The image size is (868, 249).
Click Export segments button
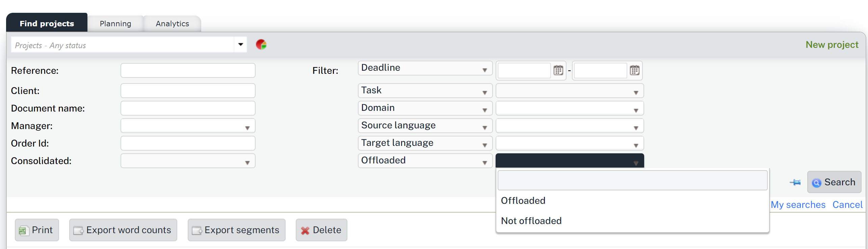236,230
